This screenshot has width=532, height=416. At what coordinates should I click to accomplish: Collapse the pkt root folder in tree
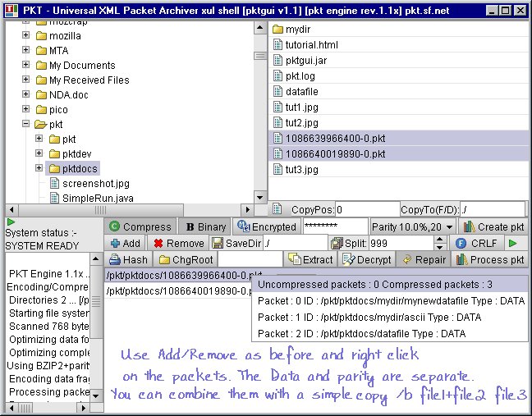coord(26,124)
